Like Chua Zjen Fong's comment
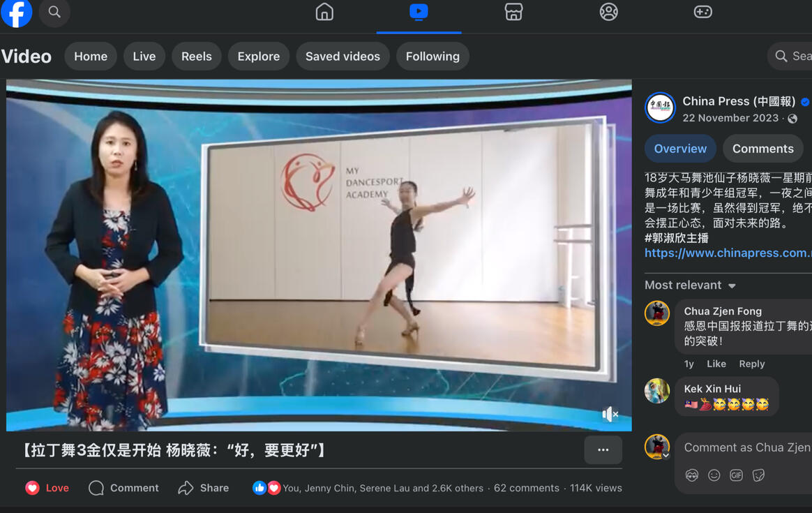 (x=716, y=364)
